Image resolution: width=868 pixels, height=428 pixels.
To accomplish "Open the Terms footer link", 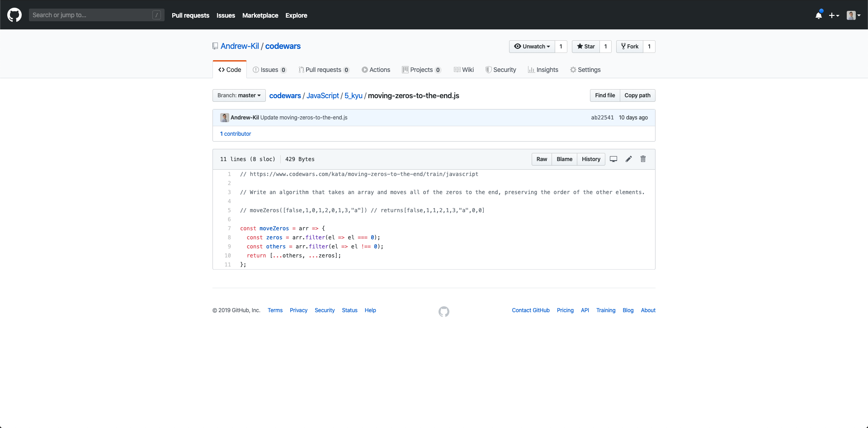I will pos(275,310).
